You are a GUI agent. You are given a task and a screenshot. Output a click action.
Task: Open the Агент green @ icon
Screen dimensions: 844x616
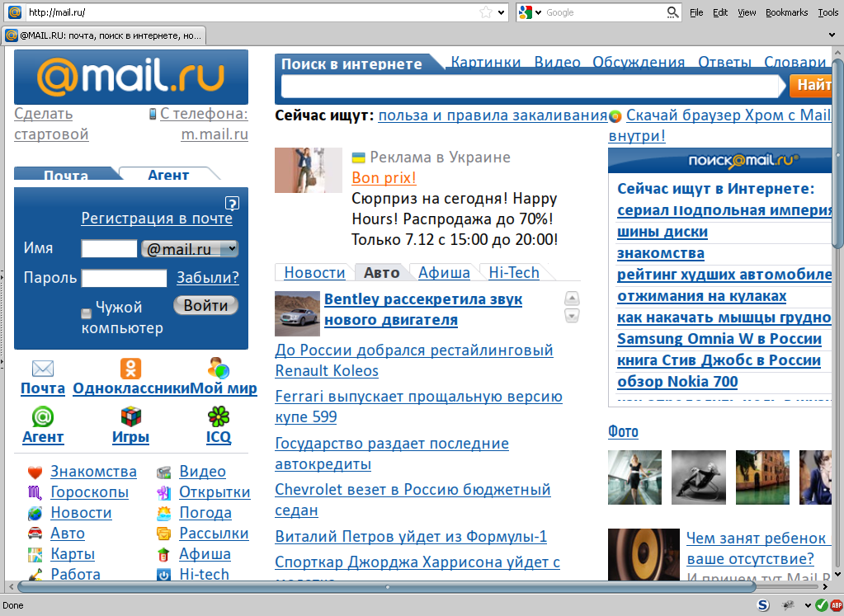pyautogui.click(x=43, y=416)
